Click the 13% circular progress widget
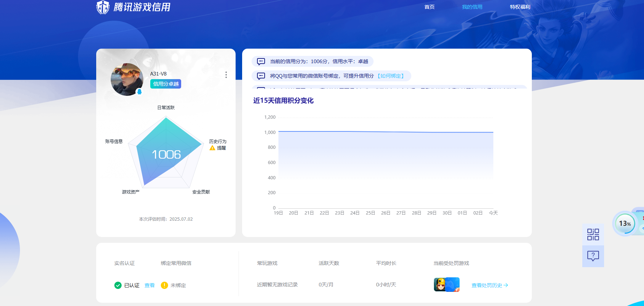This screenshot has width=644, height=306. pos(624,224)
